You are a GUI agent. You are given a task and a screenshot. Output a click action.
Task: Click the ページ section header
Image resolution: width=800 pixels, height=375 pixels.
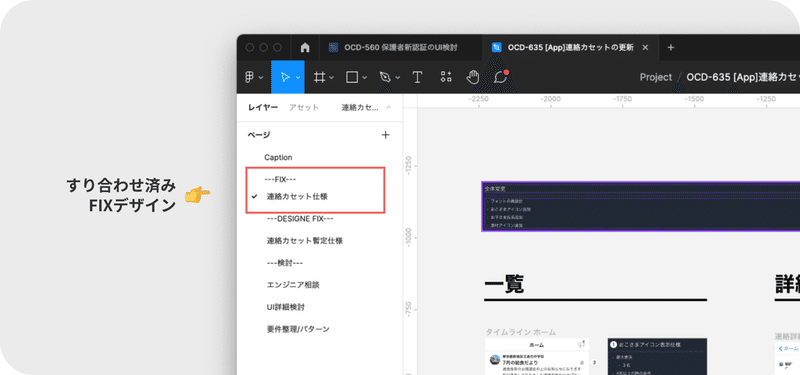tap(259, 135)
